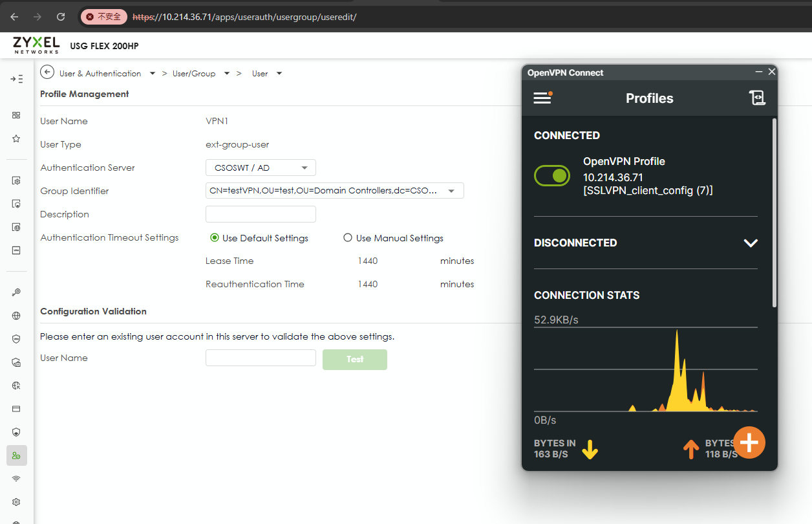This screenshot has height=524, width=812.
Task: Open the Authentication Server CSOSWT / AD dropdown
Action: tap(261, 168)
